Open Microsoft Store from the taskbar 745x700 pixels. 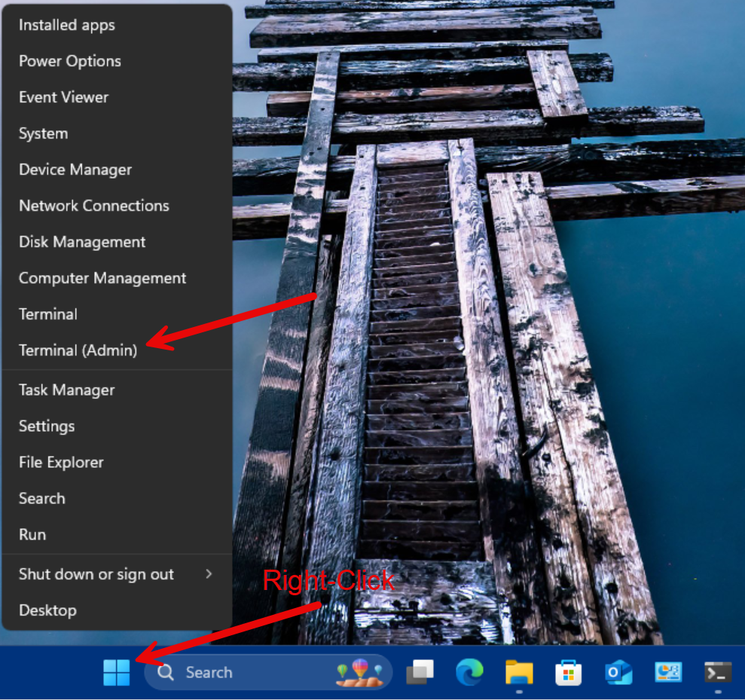pyautogui.click(x=568, y=672)
